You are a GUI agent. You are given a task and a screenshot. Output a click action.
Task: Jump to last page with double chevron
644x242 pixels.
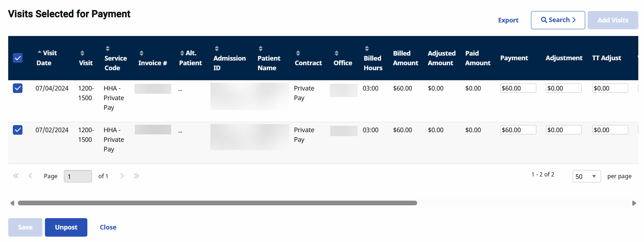point(137,176)
